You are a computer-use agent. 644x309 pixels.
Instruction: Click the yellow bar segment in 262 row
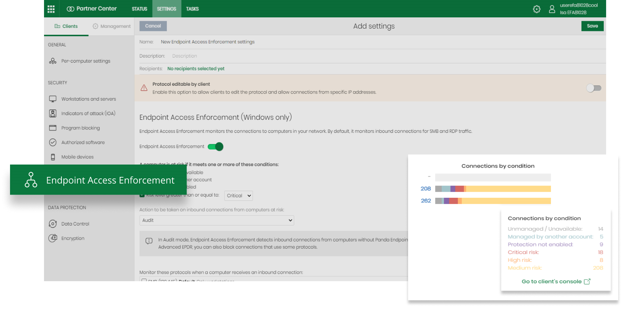(x=506, y=201)
